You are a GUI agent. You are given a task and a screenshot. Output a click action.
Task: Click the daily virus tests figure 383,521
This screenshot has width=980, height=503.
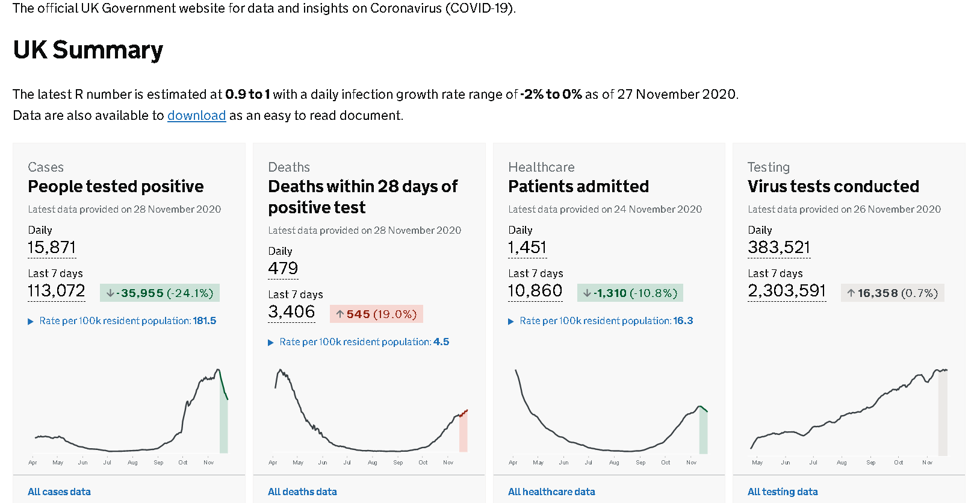779,248
